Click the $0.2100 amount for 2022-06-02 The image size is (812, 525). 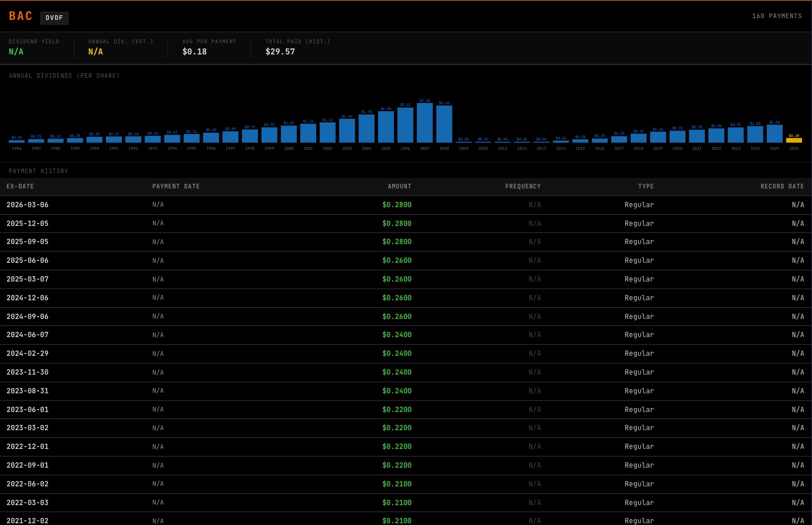tap(397, 484)
